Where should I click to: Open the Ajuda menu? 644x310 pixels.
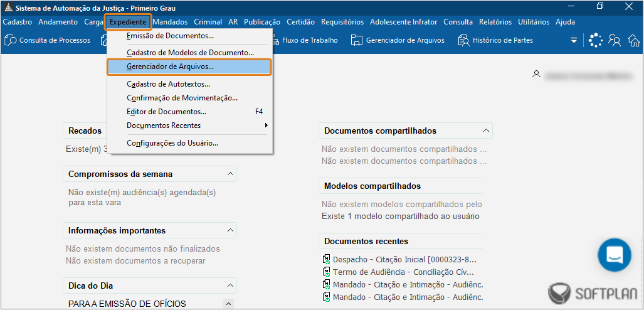click(x=565, y=22)
